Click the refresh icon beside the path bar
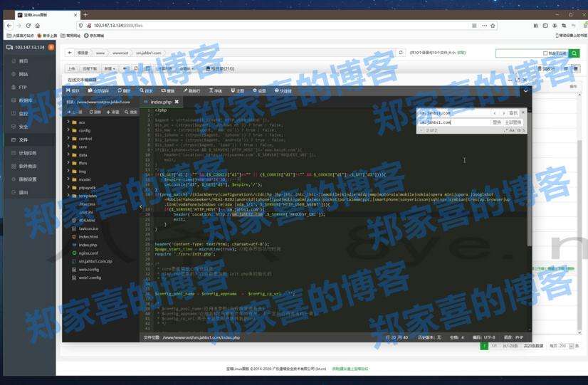The height and width of the screenshot is (385, 588). point(401,53)
